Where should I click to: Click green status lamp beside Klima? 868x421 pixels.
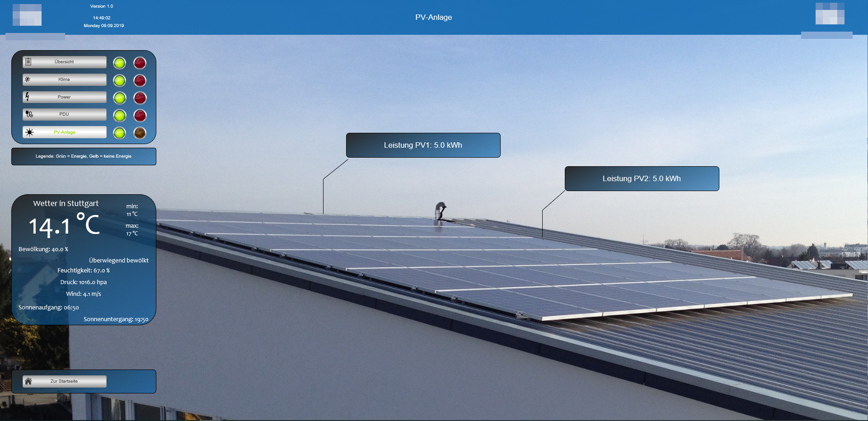point(119,80)
